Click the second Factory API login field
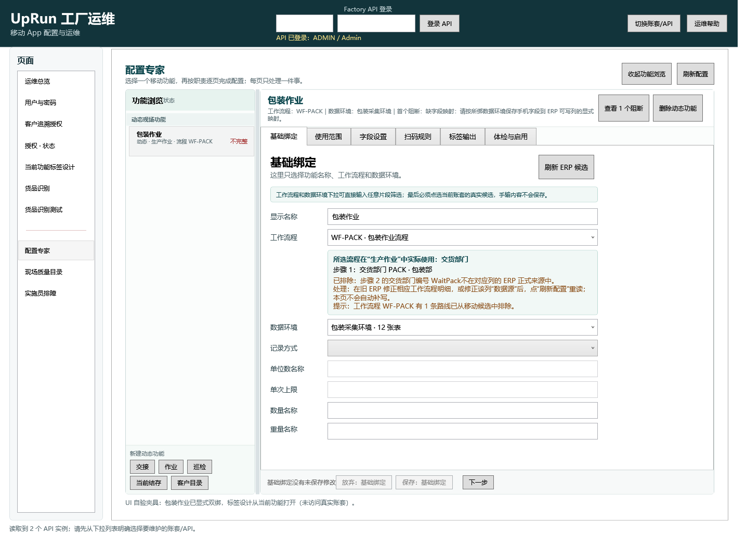 [x=376, y=23]
